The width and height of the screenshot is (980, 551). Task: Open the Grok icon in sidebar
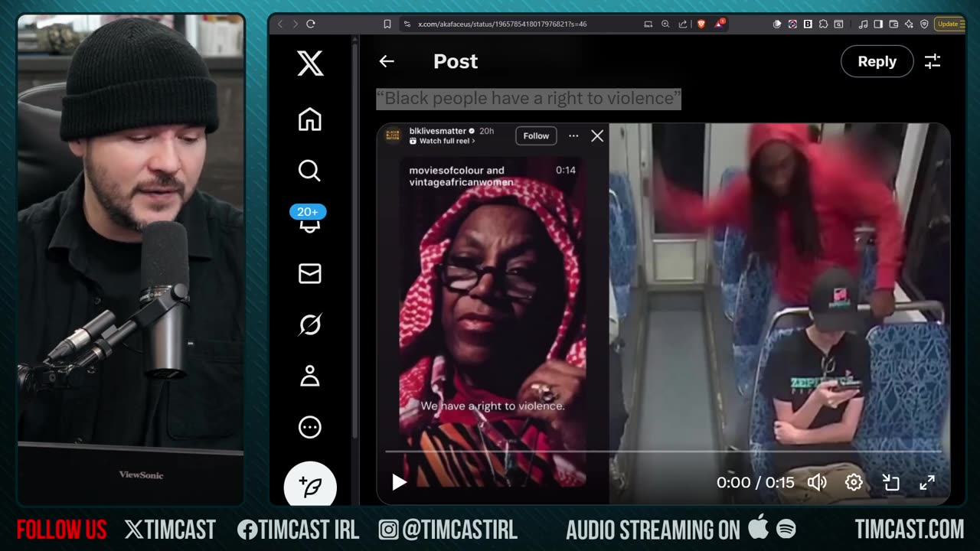pos(309,324)
